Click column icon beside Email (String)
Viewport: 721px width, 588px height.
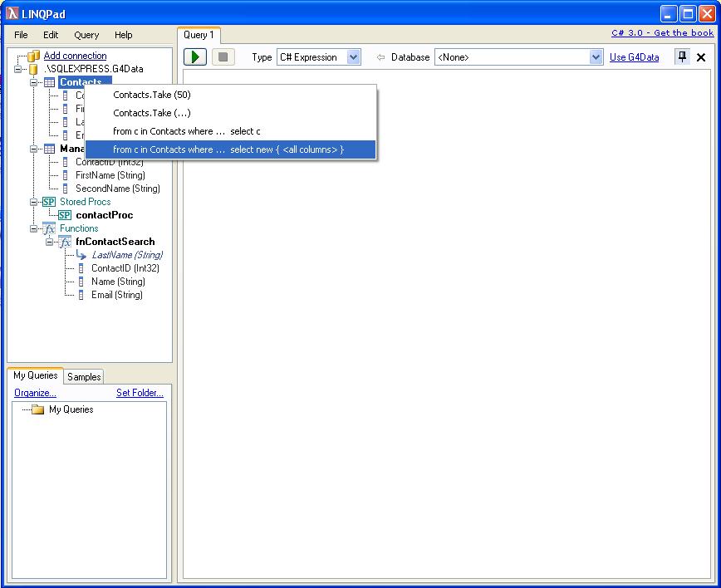[x=81, y=295]
